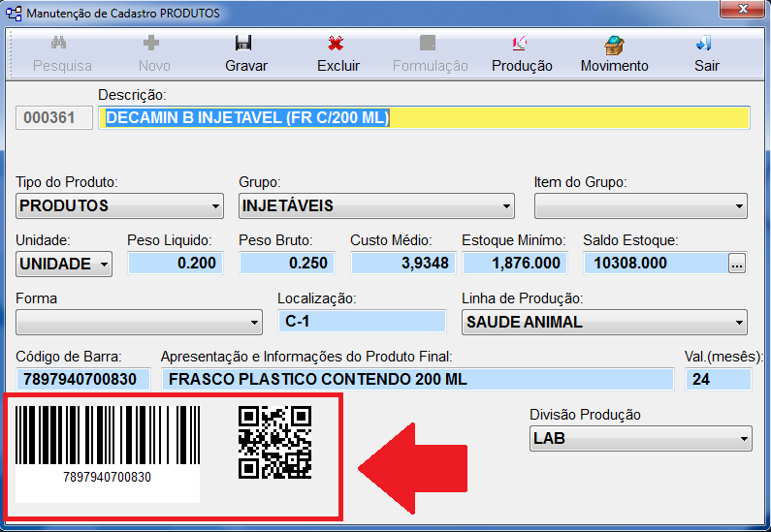Click the Peso Liquido field
Image resolution: width=771 pixels, height=532 pixels.
176,263
